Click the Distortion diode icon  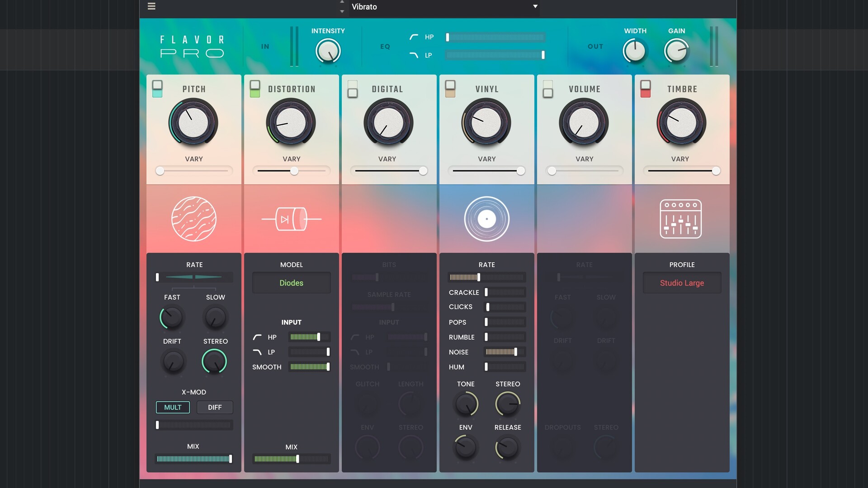click(x=292, y=219)
